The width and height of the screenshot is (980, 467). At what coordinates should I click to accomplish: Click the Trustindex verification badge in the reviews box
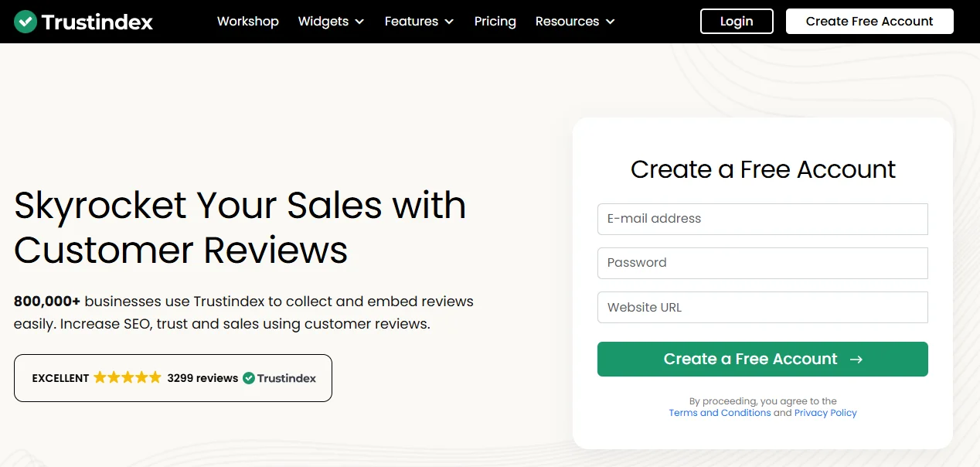tap(281, 378)
